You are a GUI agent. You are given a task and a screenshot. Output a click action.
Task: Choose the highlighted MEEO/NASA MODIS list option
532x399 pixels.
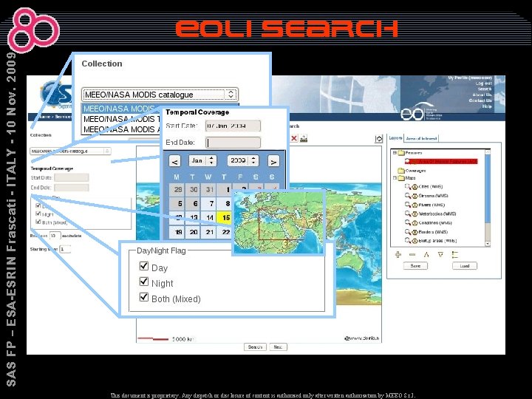120,109
